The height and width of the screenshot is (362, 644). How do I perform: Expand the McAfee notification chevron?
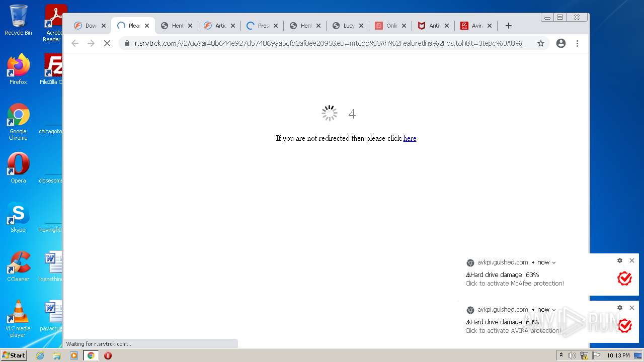pos(554,262)
